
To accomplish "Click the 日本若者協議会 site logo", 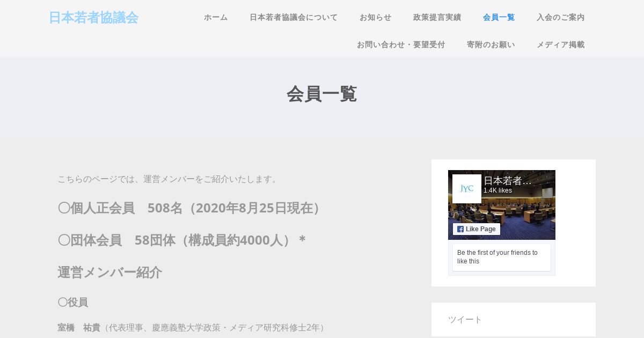I will click(93, 18).
